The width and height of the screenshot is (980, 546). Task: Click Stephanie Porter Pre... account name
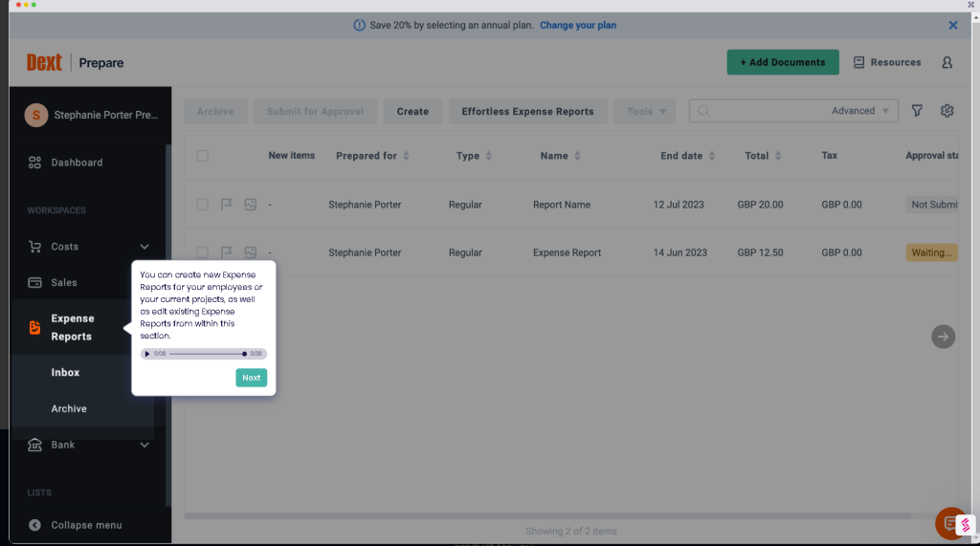tap(105, 115)
